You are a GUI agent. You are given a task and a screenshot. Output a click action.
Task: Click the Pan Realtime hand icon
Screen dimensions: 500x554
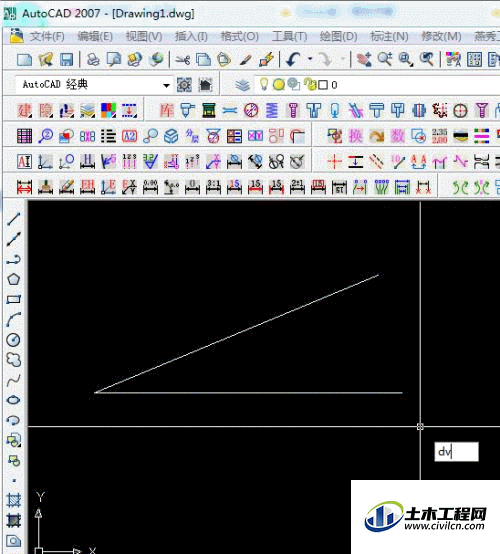364,59
